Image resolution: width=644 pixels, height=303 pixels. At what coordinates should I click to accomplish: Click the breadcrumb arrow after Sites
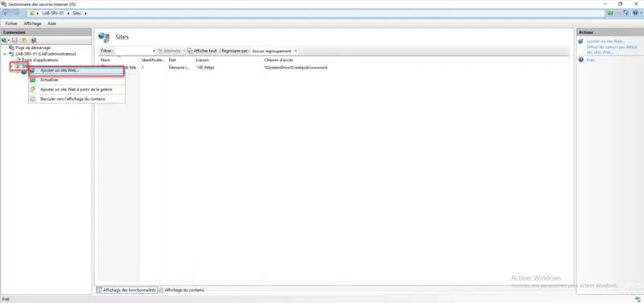[85, 13]
